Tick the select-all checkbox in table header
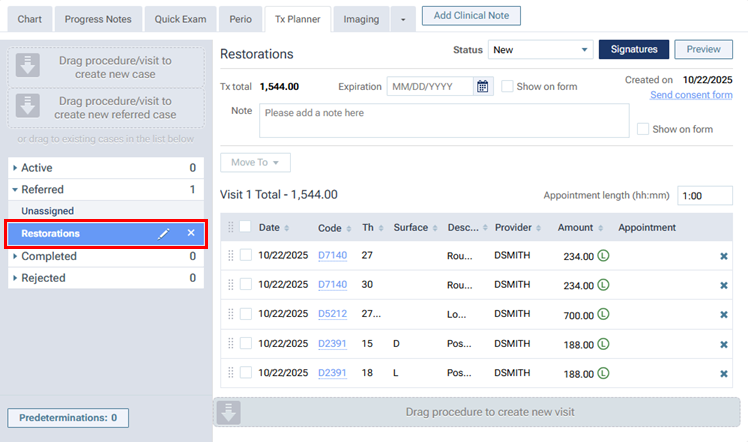The image size is (748, 442). click(246, 227)
